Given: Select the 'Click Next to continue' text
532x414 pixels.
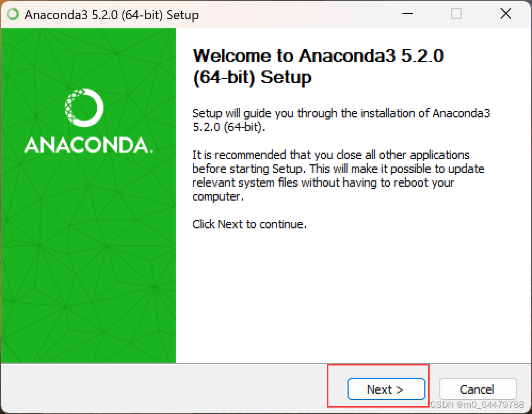Looking at the screenshot, I should [249, 224].
